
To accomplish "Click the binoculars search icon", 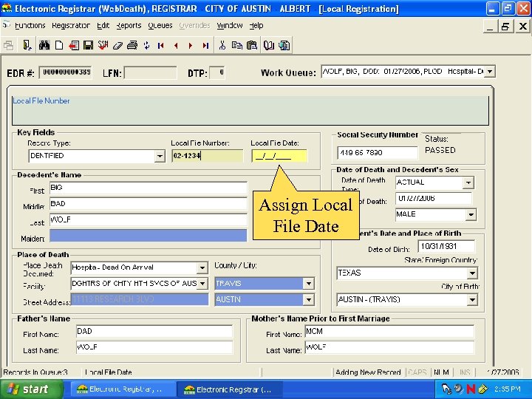I will [44, 45].
